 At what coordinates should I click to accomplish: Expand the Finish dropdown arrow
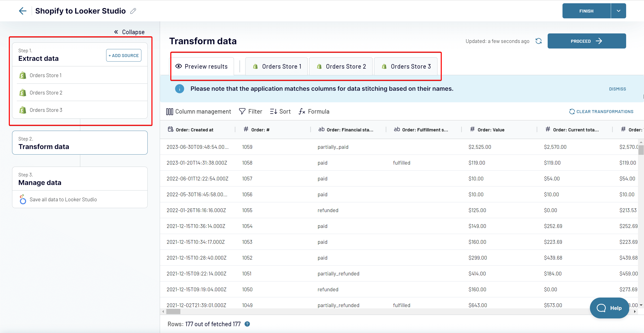[618, 11]
